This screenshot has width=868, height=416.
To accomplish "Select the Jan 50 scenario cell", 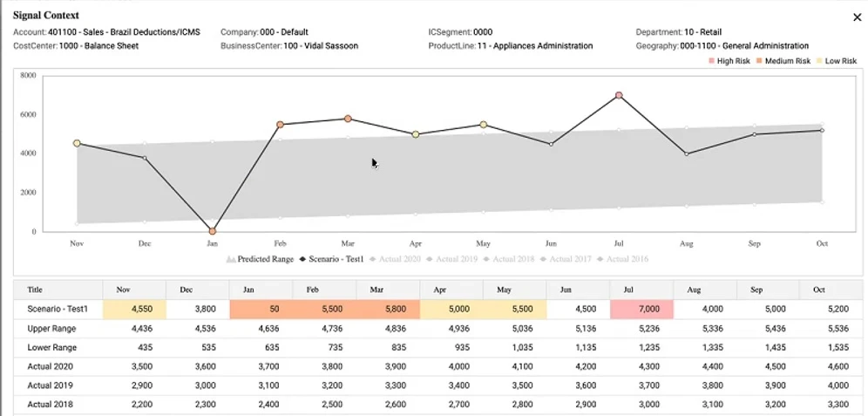I will (261, 309).
